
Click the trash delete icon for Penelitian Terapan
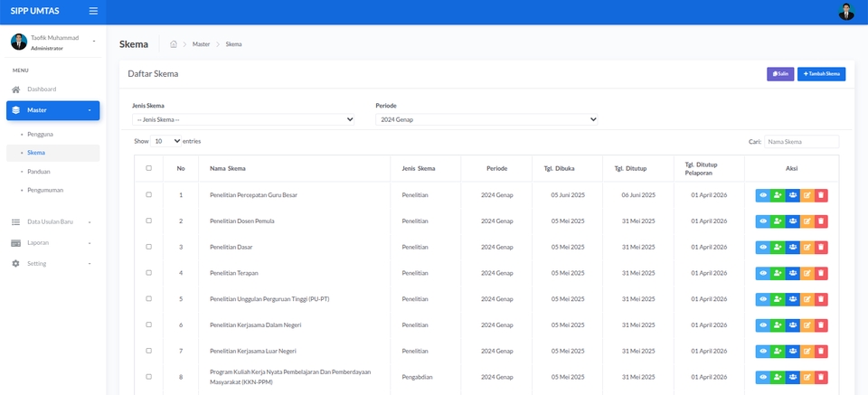pos(821,273)
